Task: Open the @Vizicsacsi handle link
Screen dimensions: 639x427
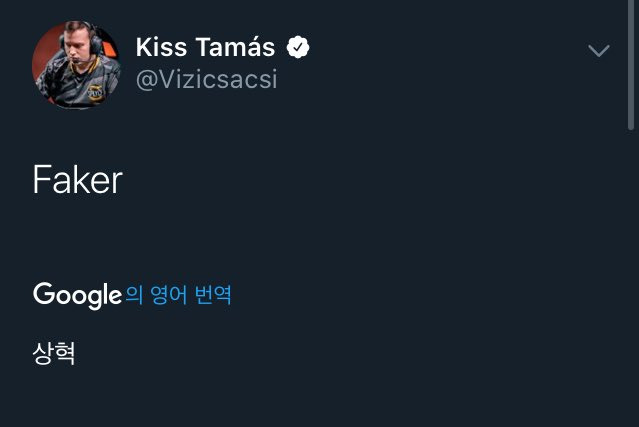Action: [206, 80]
